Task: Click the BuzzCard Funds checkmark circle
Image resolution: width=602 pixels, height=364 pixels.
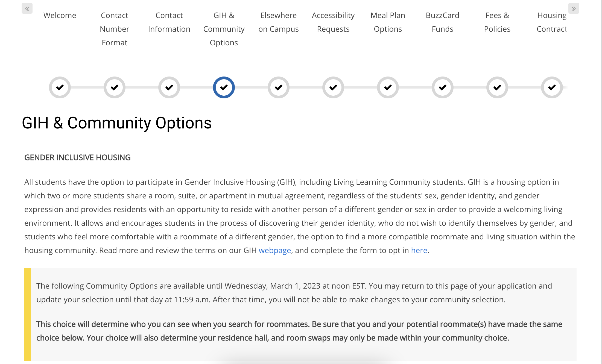Action: pyautogui.click(x=442, y=87)
